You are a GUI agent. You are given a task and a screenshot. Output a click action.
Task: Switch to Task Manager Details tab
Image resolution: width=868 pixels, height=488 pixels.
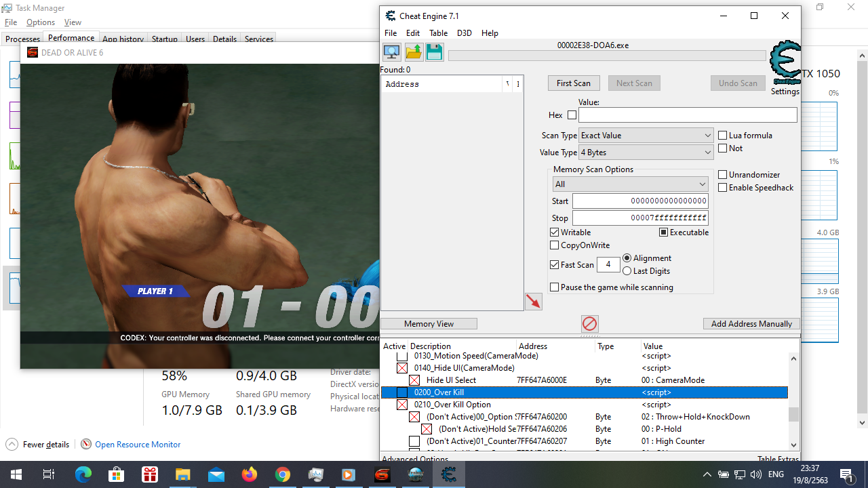tap(224, 39)
